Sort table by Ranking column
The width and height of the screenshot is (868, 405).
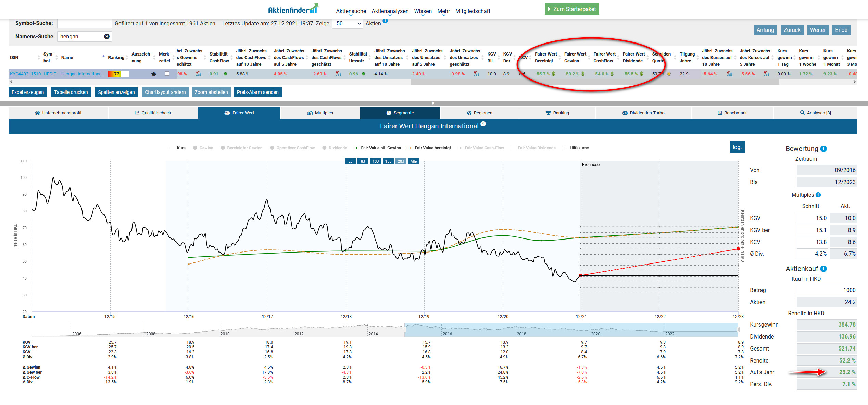tap(118, 58)
